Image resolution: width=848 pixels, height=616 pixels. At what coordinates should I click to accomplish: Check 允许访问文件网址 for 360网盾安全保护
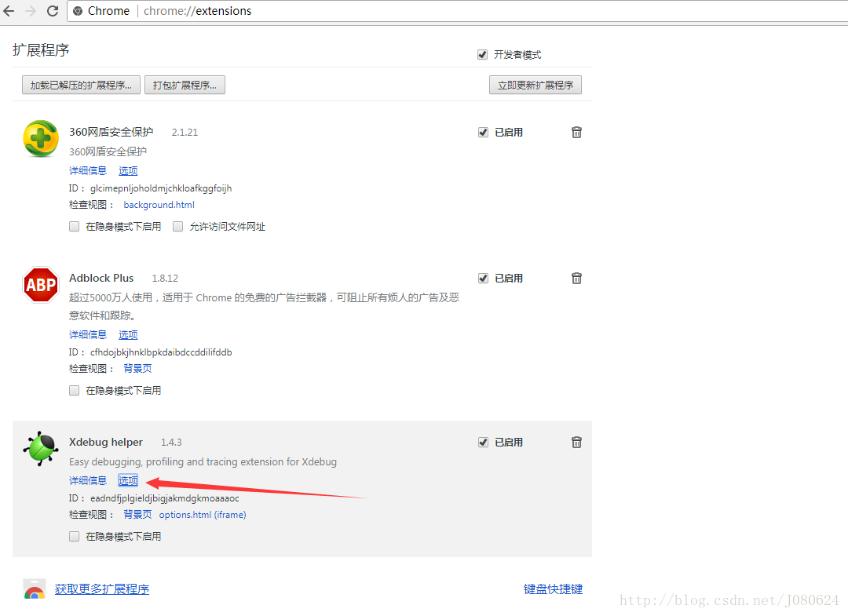point(177,227)
